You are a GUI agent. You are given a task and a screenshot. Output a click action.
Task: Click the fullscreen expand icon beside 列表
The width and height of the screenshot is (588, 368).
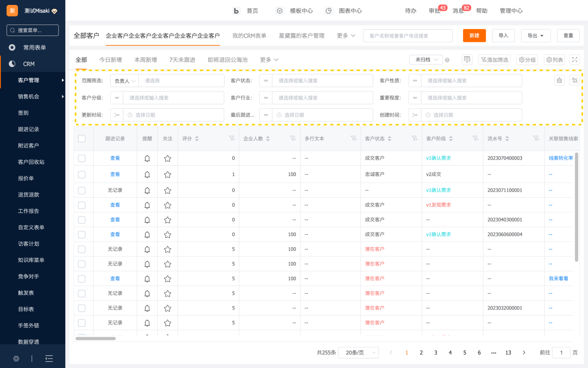(575, 60)
